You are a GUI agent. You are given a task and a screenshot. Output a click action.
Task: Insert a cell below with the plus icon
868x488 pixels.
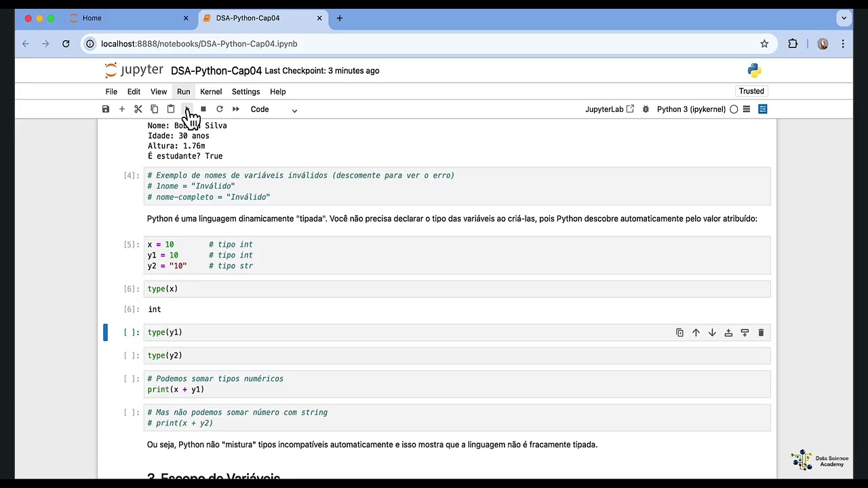122,109
